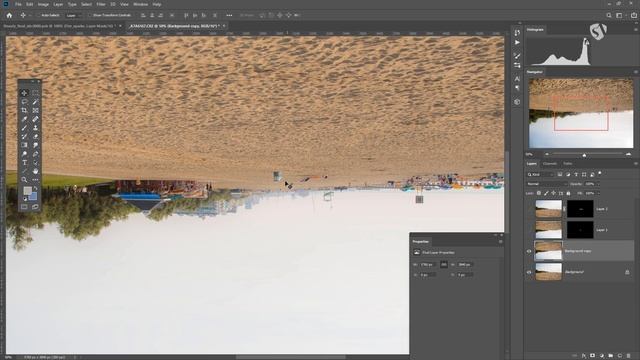Viewport: 640px width, 360px height.
Task: Select Layer 2 mask thumbnail
Action: click(x=580, y=209)
